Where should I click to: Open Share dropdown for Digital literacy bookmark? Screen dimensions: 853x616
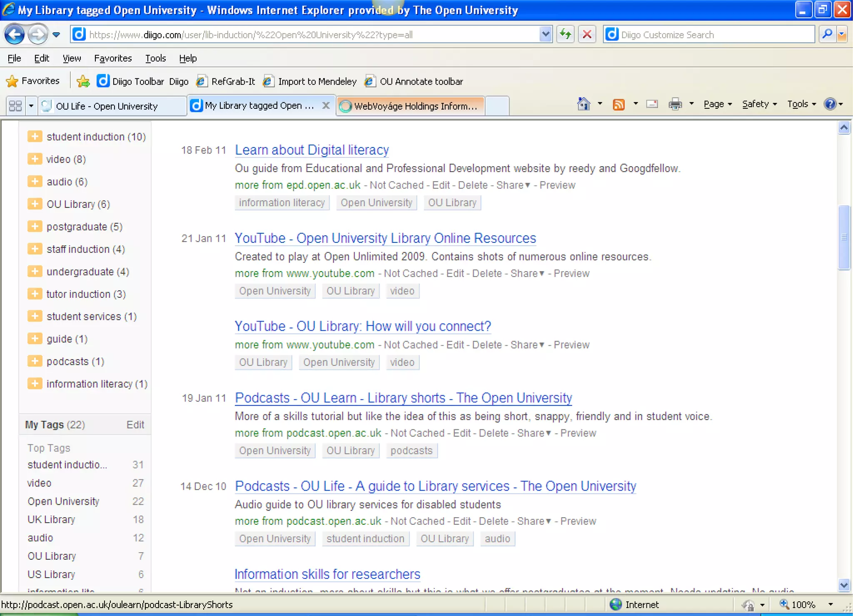513,185
